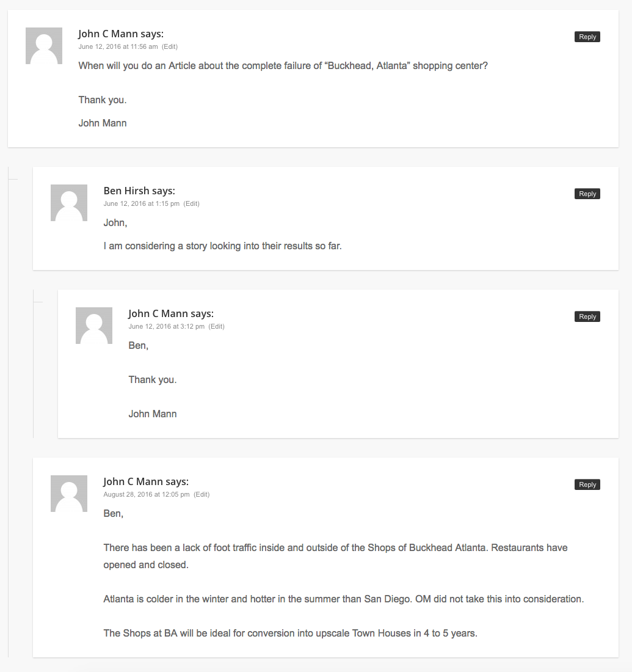Screen dimensions: 632x672
Task: Click avatar on the 3:12 pm comment
Action: [94, 326]
